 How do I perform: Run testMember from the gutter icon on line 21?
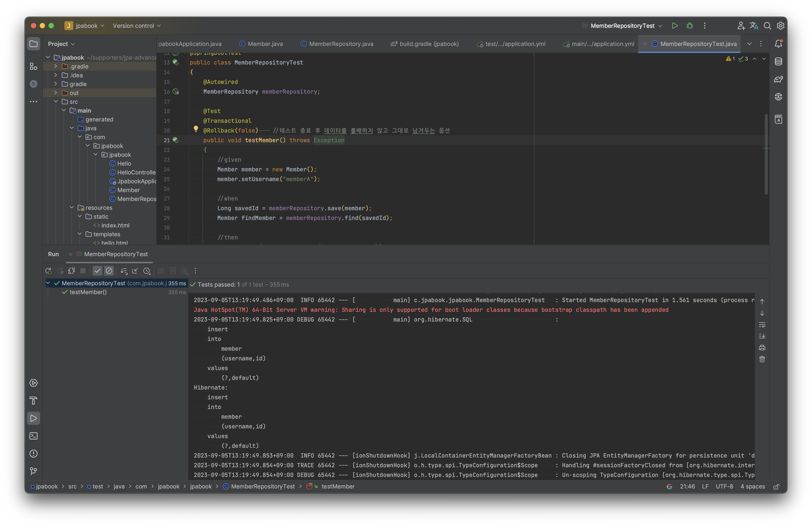click(175, 140)
